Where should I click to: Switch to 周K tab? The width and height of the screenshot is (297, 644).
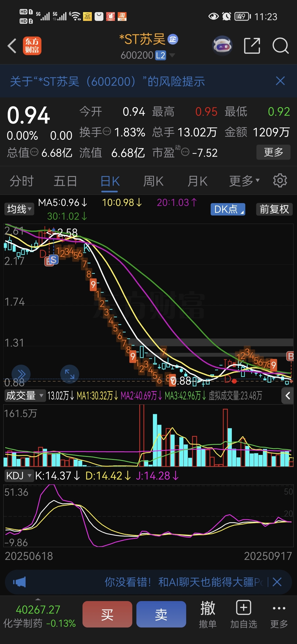coord(153,181)
